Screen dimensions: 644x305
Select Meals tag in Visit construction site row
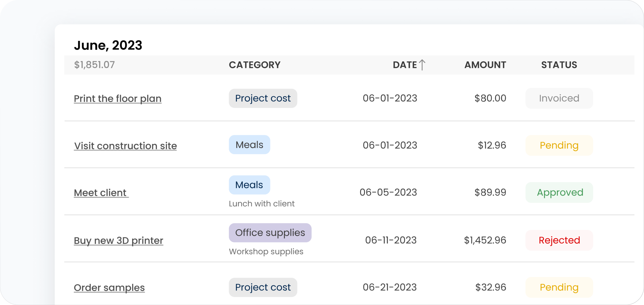249,145
